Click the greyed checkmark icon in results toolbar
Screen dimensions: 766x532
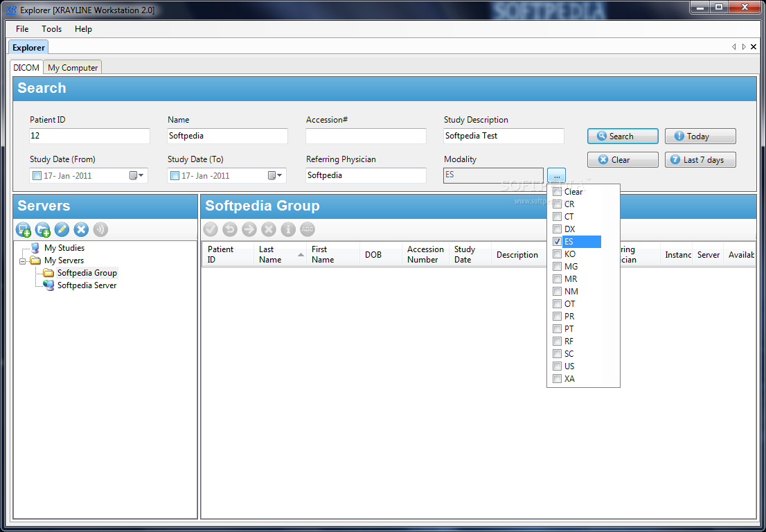[211, 229]
